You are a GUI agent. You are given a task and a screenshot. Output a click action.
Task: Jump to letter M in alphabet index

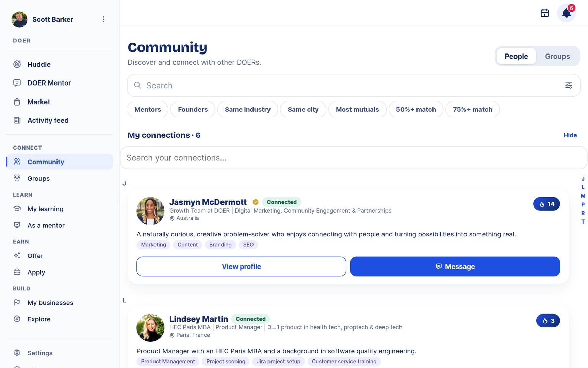click(583, 196)
